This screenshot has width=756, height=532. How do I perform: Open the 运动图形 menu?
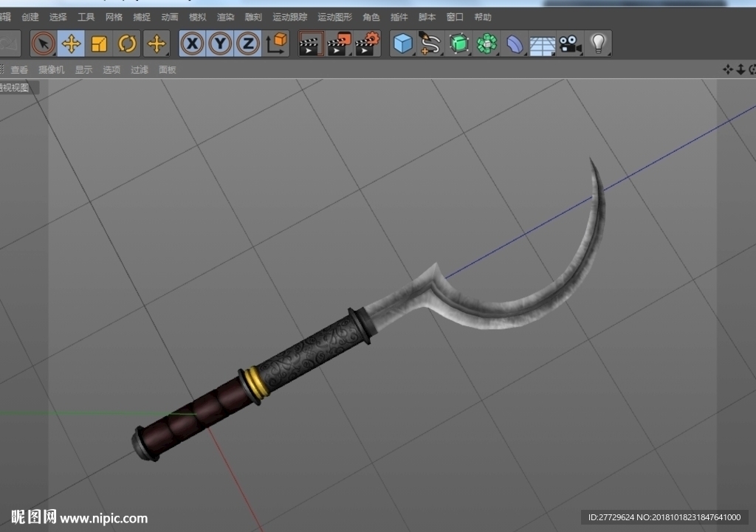coord(334,18)
